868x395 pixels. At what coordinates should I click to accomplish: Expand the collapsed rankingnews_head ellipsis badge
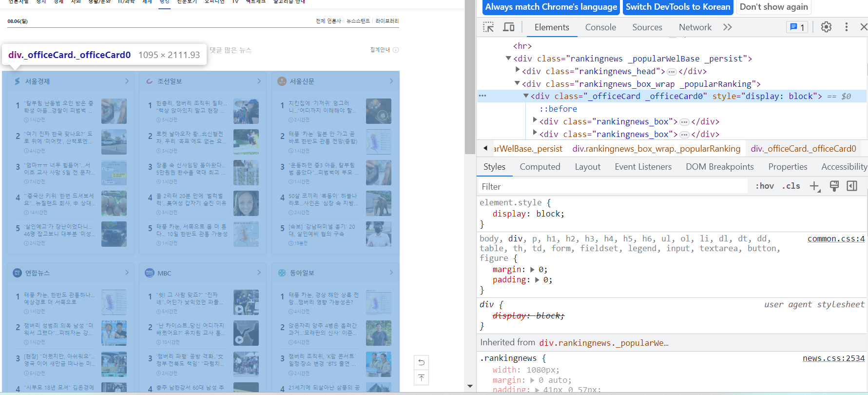click(672, 72)
